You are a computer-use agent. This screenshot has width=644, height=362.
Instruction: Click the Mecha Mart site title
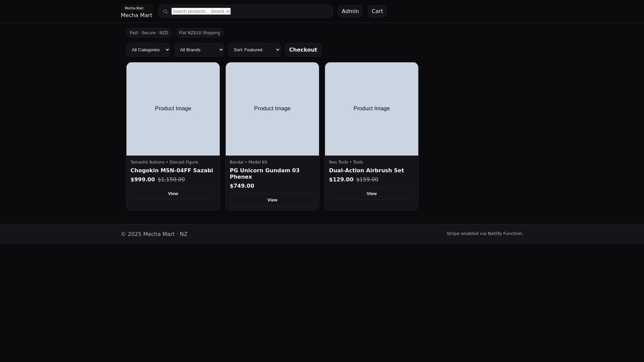click(x=137, y=15)
